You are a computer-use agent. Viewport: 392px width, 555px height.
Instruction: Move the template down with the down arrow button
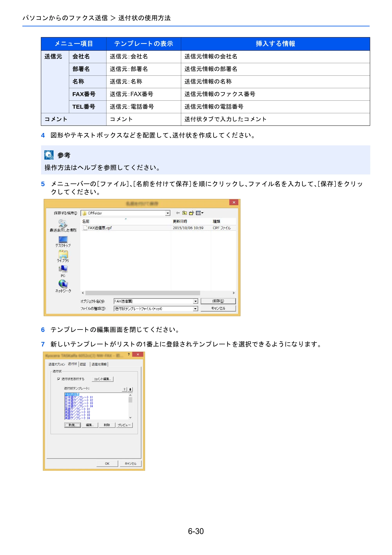tap(130, 389)
